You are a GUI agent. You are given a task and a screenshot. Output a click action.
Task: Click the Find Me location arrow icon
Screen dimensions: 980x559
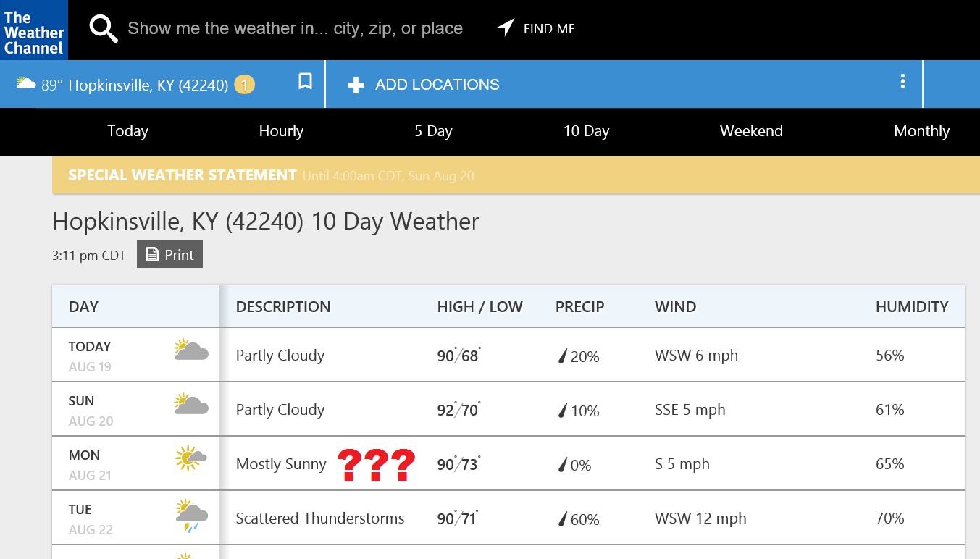pyautogui.click(x=505, y=28)
